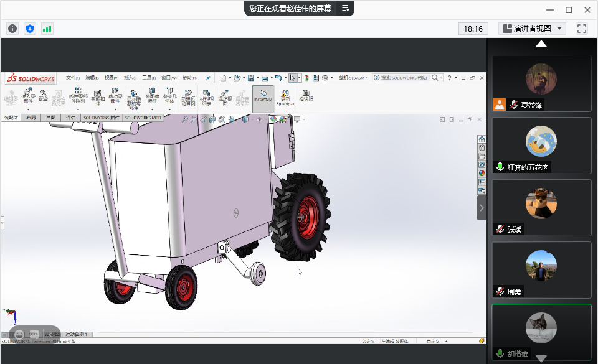Expand the Save dropdown arrow
The image size is (598, 364).
[x=258, y=78]
